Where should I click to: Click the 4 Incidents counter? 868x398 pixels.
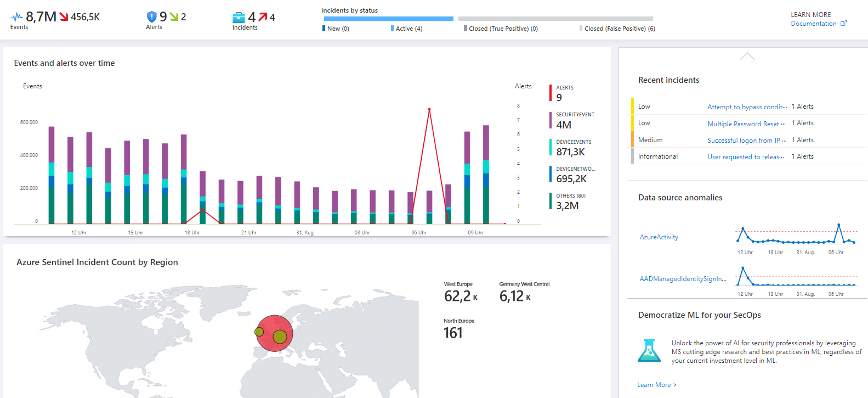click(252, 17)
